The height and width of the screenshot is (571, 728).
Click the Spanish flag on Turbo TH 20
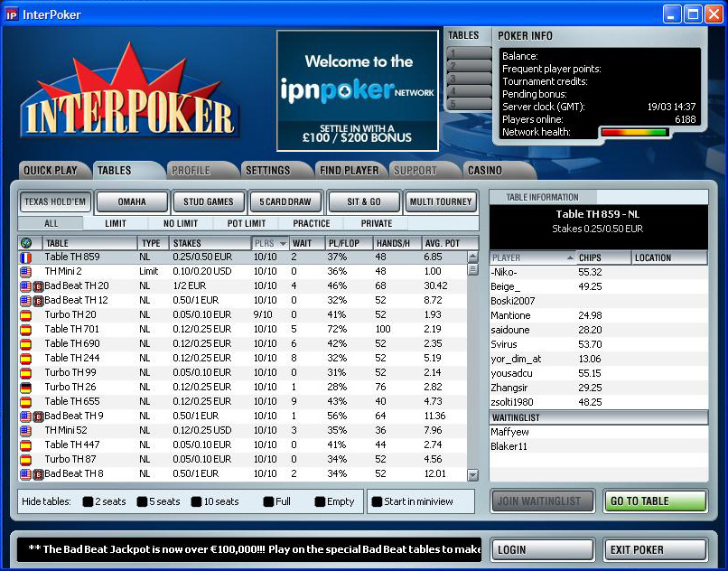coord(25,315)
